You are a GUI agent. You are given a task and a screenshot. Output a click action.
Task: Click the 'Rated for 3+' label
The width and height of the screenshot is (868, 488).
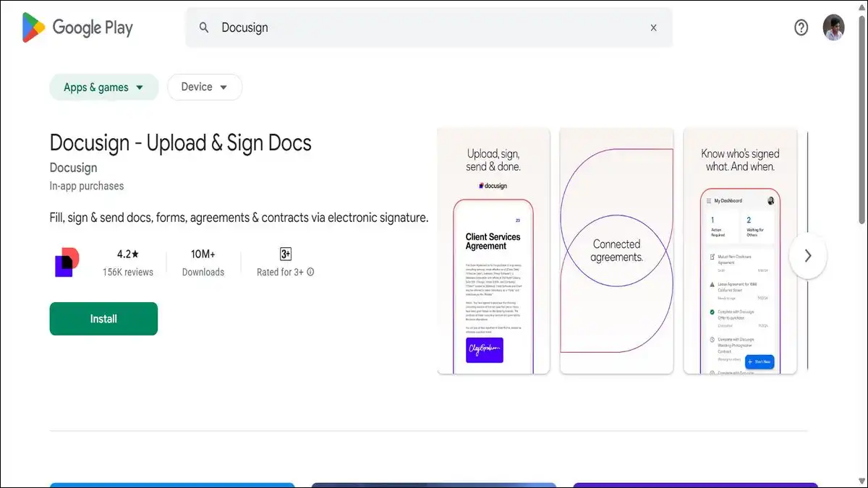click(280, 273)
